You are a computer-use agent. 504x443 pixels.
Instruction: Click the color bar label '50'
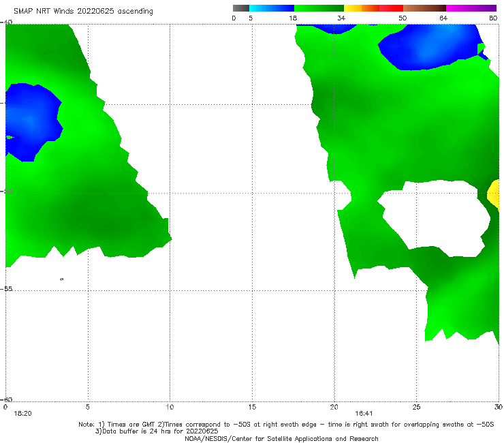(403, 18)
